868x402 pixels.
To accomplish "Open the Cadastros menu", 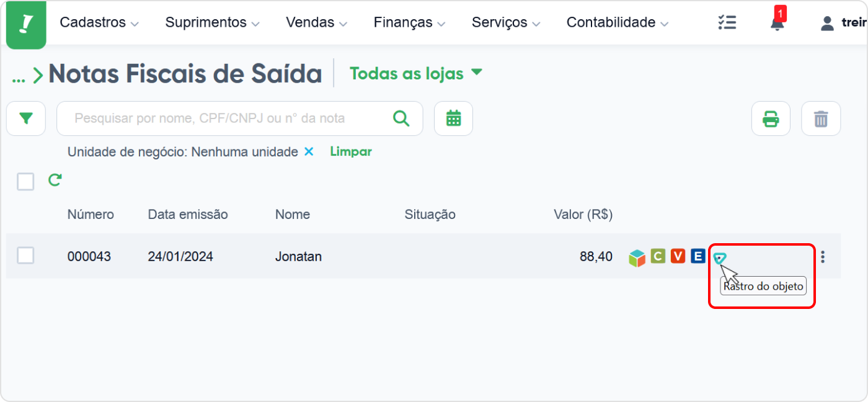I will [99, 23].
